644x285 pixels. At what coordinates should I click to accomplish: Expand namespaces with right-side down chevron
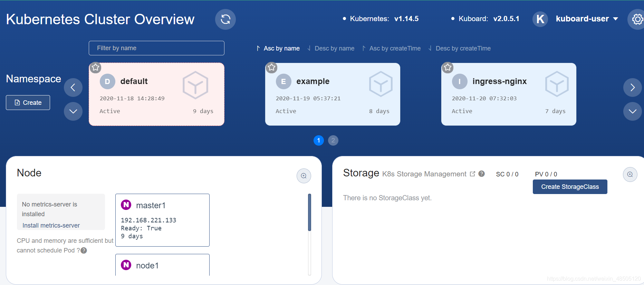pyautogui.click(x=633, y=111)
